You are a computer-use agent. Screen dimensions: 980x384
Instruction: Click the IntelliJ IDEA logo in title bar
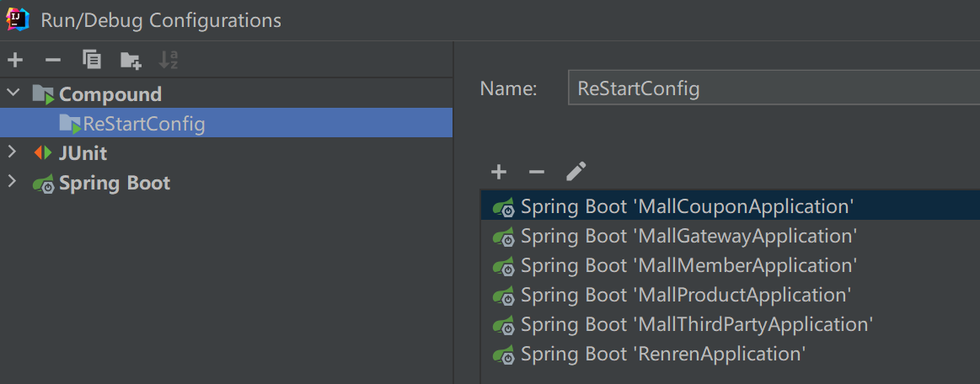(18, 19)
